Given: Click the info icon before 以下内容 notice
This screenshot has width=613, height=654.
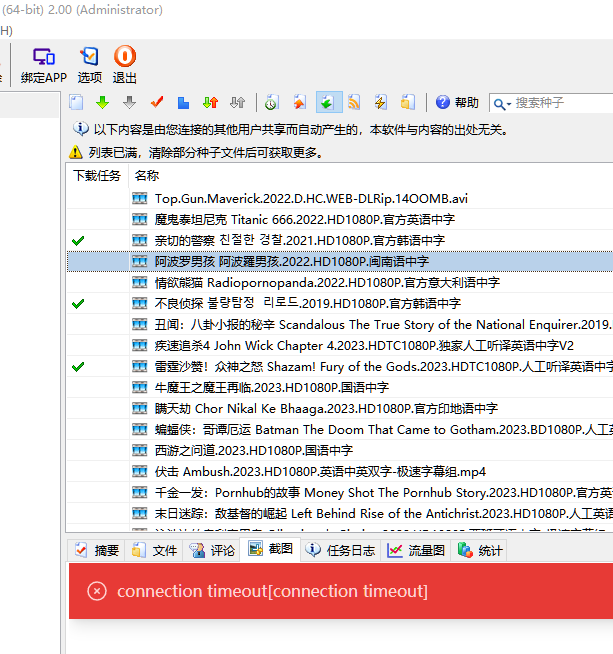Looking at the screenshot, I should tap(80, 129).
